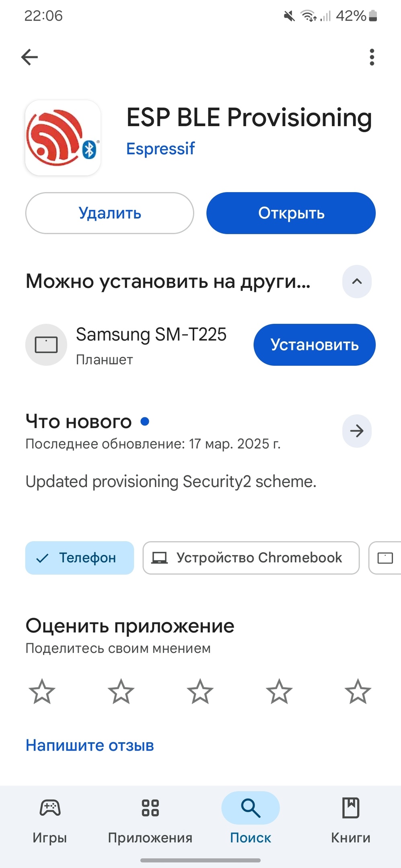The width and height of the screenshot is (401, 868).
Task: Tap the back arrow icon
Action: [x=29, y=57]
